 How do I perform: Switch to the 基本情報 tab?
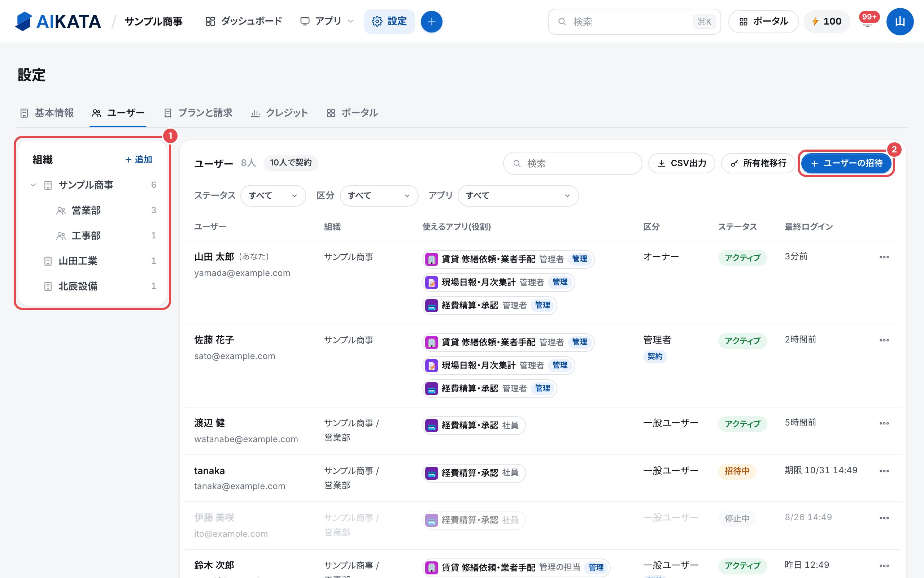pos(47,113)
